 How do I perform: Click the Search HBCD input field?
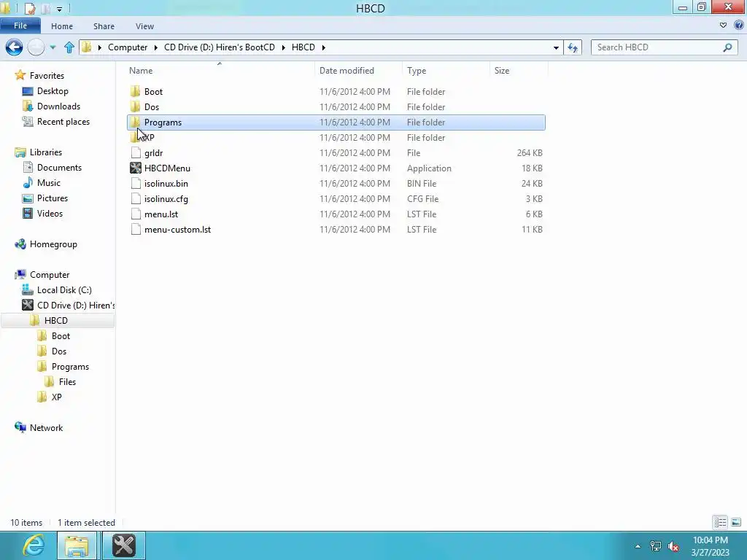coord(657,47)
